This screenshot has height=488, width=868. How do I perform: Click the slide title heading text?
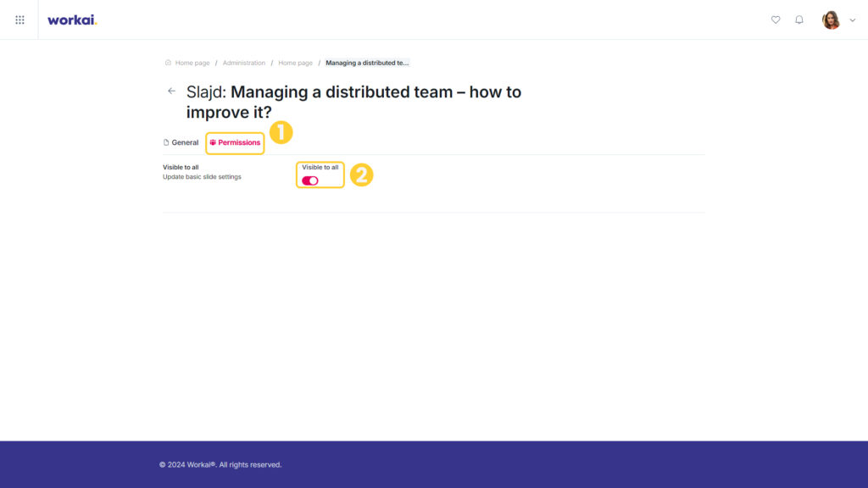click(353, 102)
